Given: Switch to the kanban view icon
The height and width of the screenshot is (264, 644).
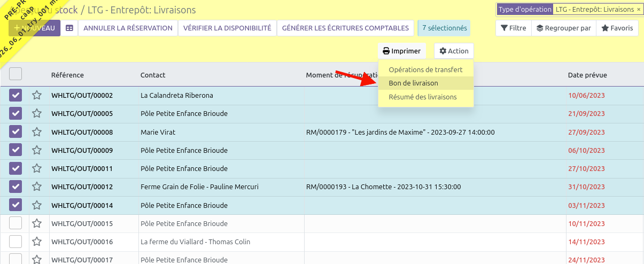Looking at the screenshot, I should click(69, 28).
